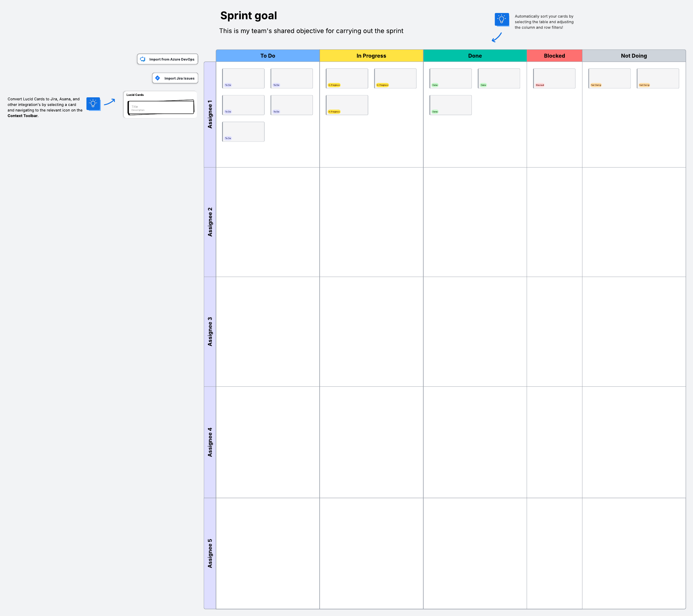Select the In Progress column header

[x=371, y=56]
